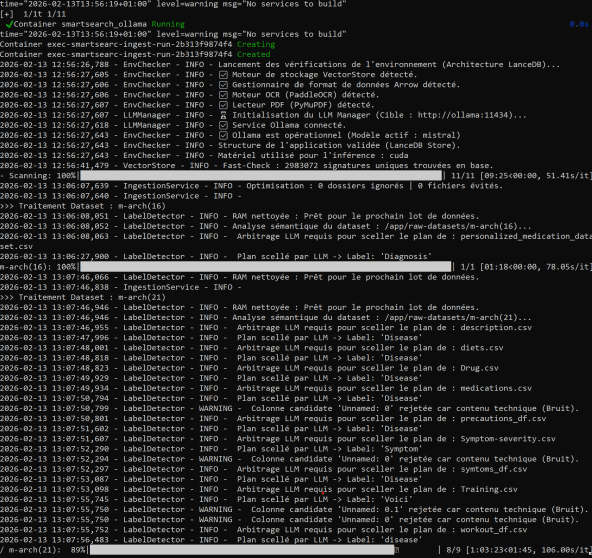Click WARNING on the 13:07:50,799 line
This screenshot has height=558, width=592.
pyautogui.click(x=216, y=408)
